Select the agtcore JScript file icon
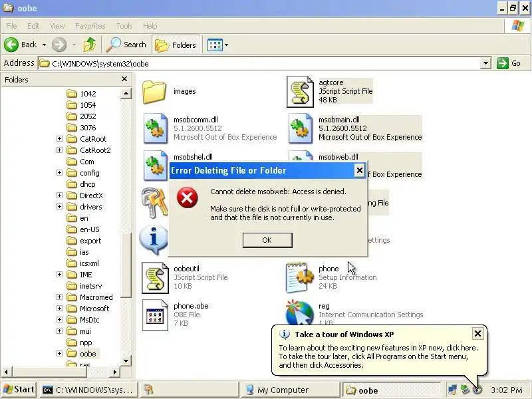 point(300,92)
